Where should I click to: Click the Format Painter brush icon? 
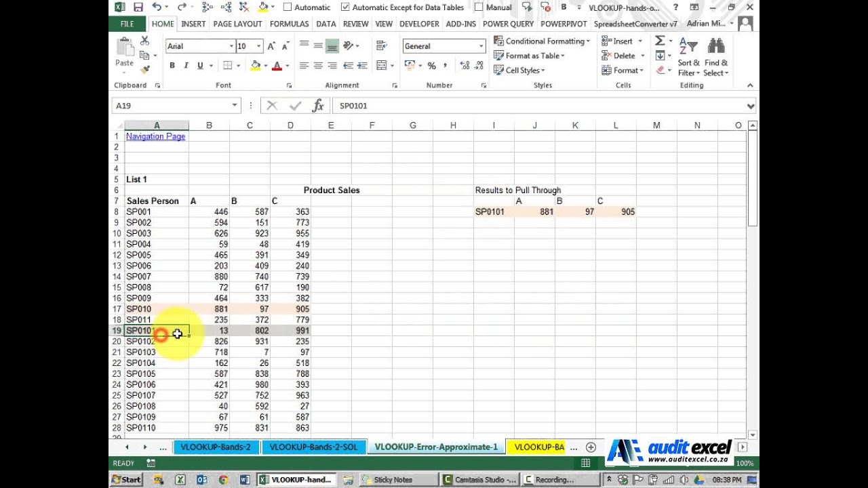(144, 70)
